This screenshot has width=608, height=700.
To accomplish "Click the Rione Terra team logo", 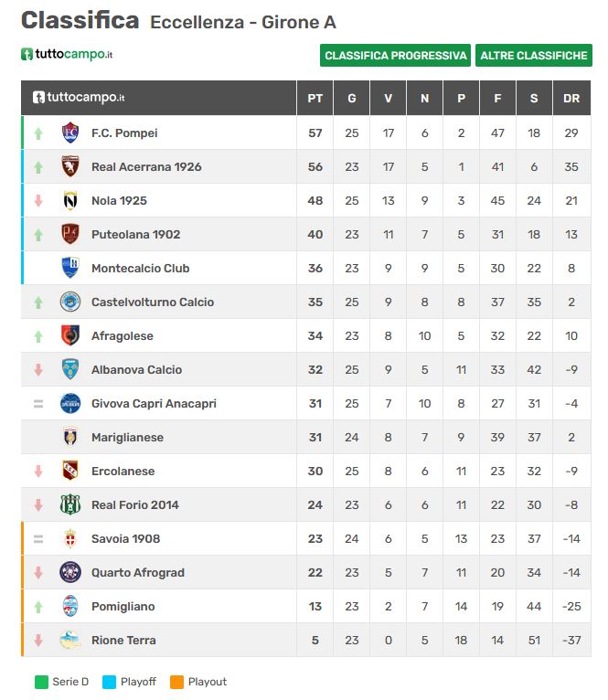I will pyautogui.click(x=70, y=640).
